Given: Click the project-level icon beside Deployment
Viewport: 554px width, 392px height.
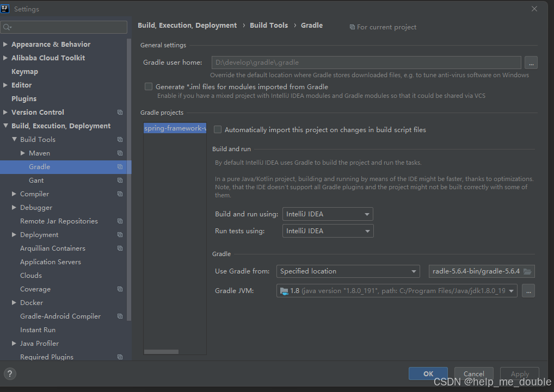Looking at the screenshot, I should [x=120, y=235].
